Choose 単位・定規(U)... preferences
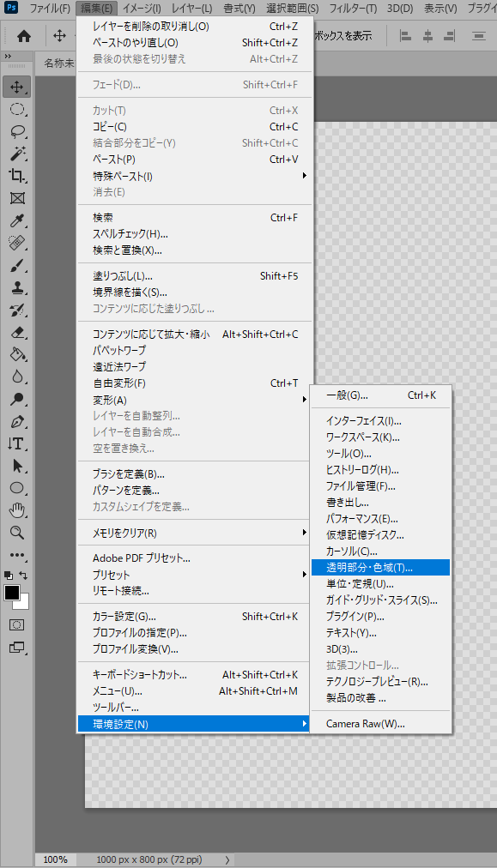This screenshot has height=868, width=497. [380, 584]
